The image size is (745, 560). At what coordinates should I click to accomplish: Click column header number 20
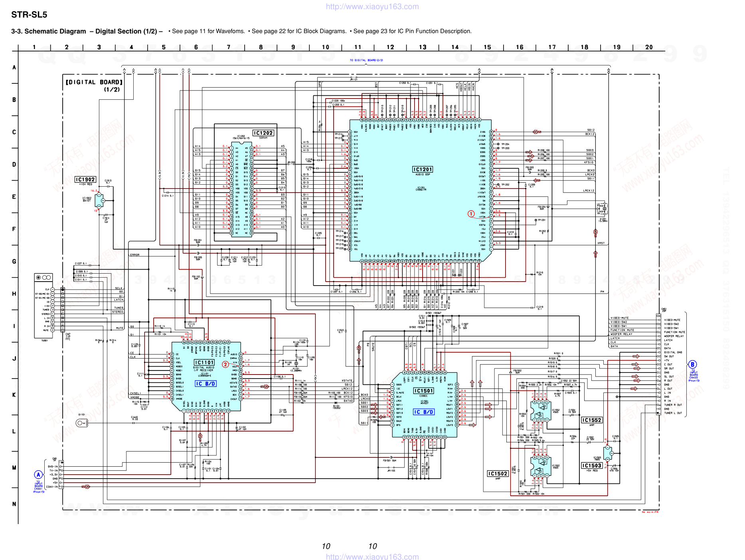tap(649, 47)
